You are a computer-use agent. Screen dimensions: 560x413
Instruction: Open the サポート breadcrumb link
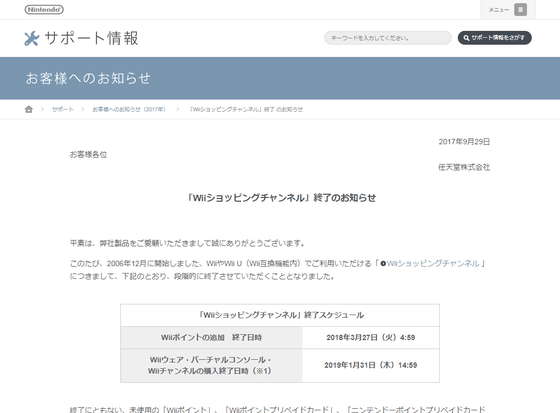[63, 109]
